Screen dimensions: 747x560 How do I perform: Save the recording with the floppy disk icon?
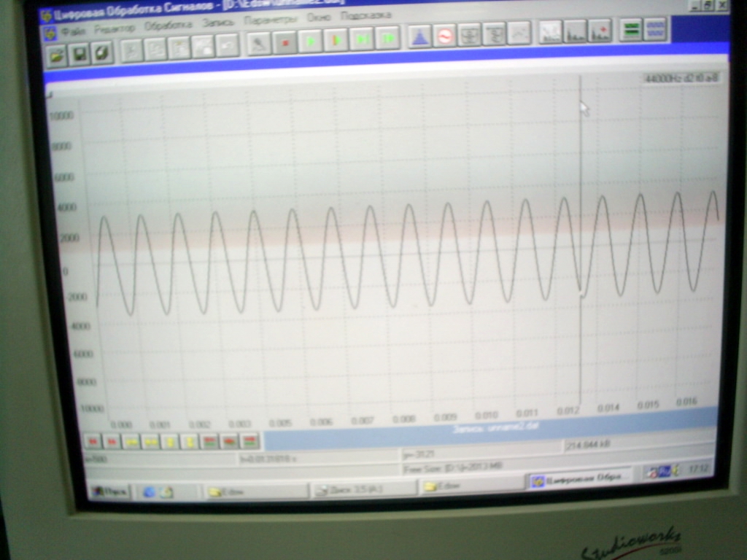(79, 54)
